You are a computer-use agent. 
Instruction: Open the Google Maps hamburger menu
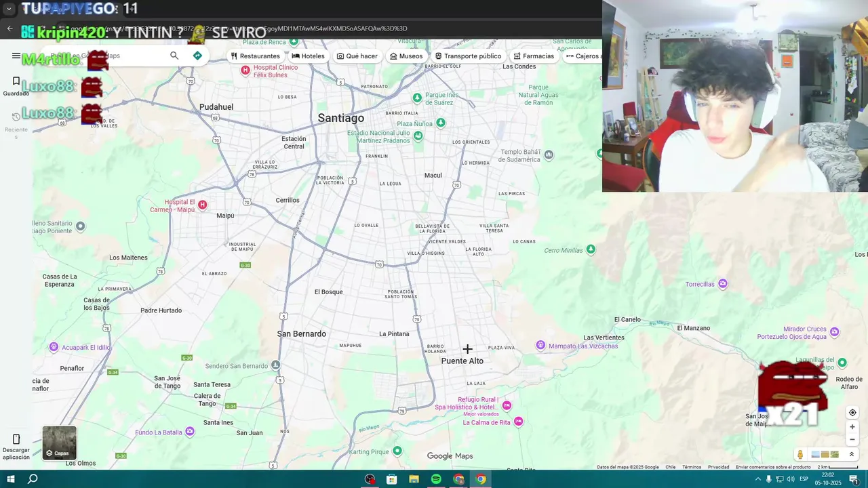click(16, 56)
